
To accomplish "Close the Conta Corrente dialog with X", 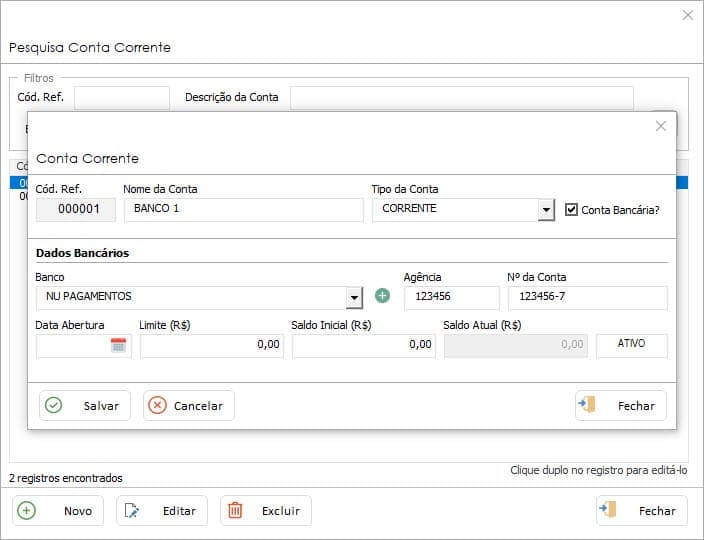I will pos(660,126).
